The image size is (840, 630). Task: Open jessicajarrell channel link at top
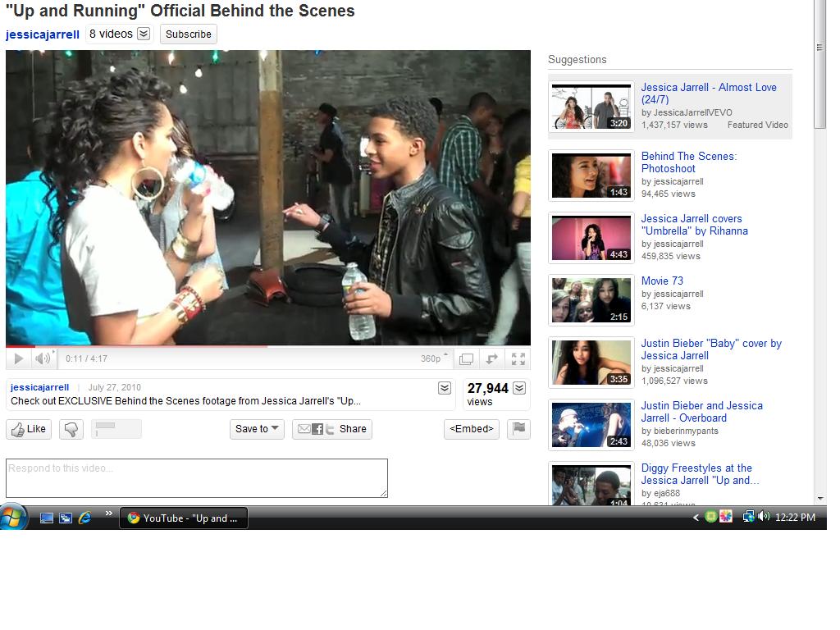pos(43,34)
